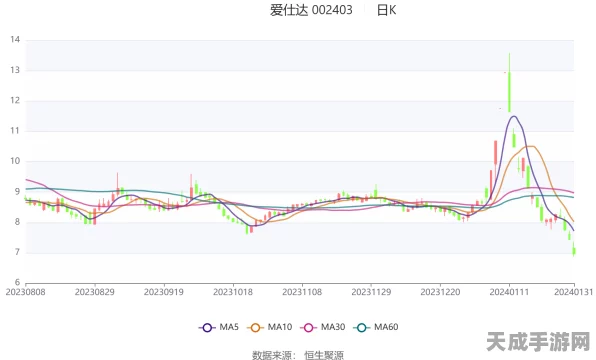Viewport: 596px width, 360px height.
Task: Toggle the MA10 legend entry
Action: pyautogui.click(x=269, y=327)
